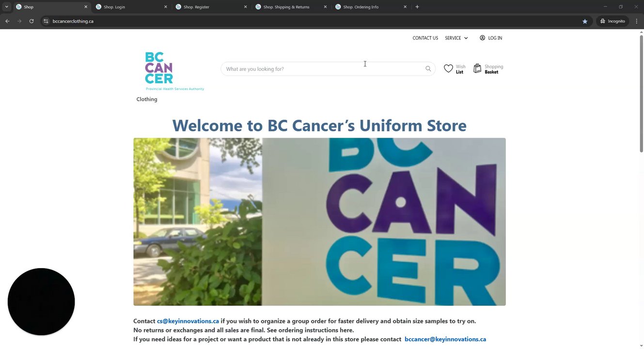Click the search magnifier icon
Screen dimensions: 644x349
[x=428, y=69]
